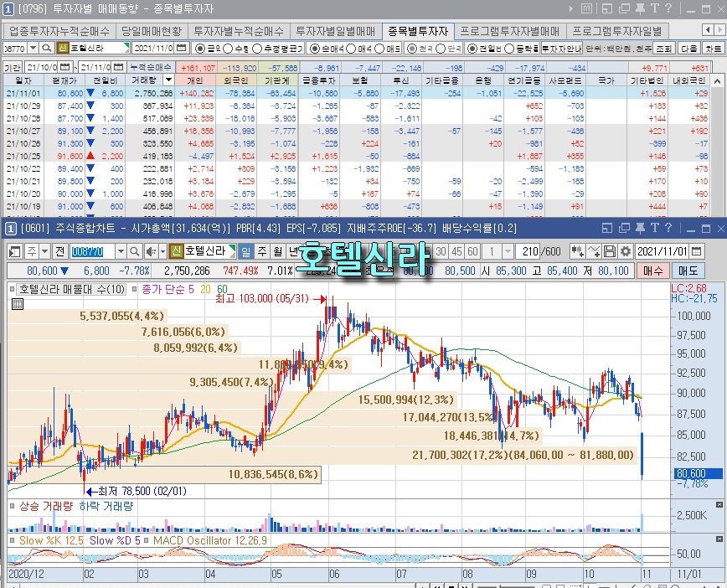Click the layout icon in investor window title

click(x=607, y=8)
